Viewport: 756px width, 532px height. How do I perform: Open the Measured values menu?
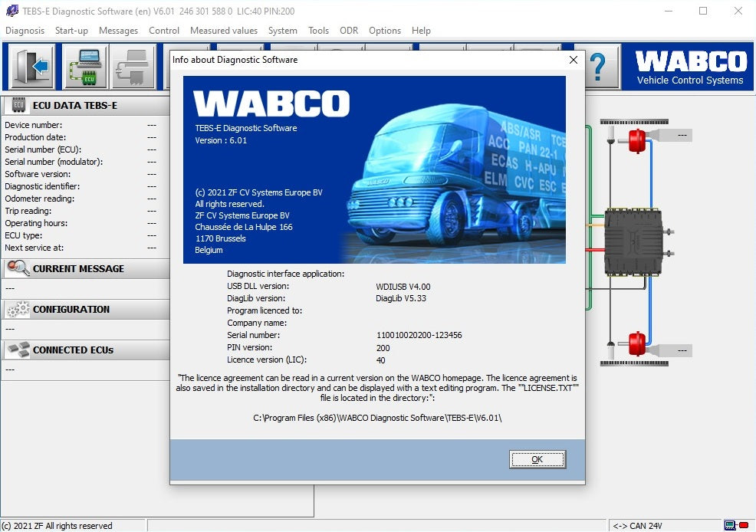click(x=223, y=31)
